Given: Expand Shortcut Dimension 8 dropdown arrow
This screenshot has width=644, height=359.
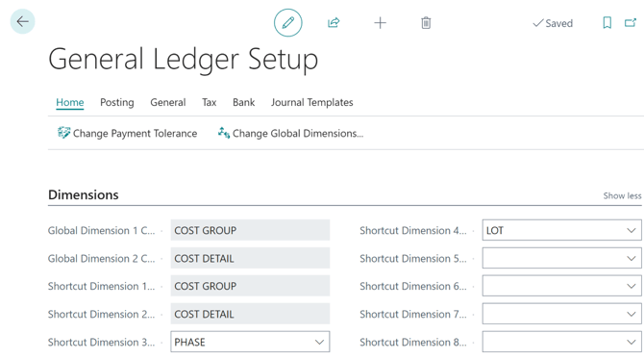Looking at the screenshot, I should [632, 342].
